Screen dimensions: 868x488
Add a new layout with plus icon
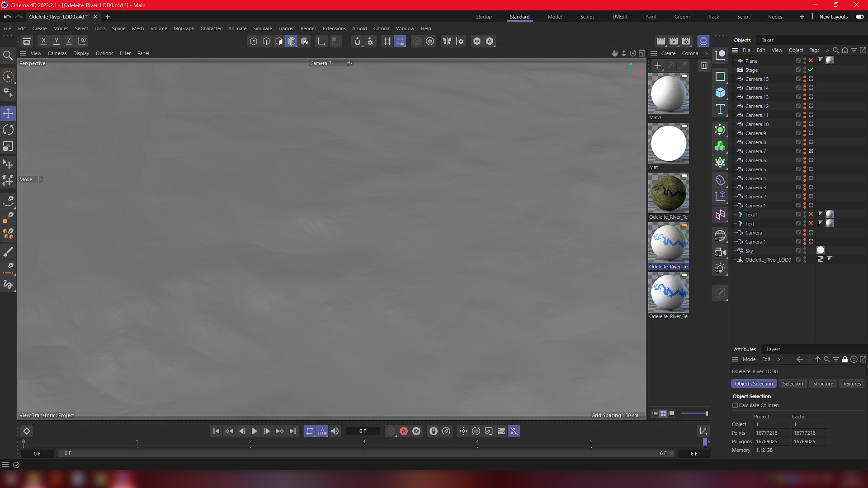coord(802,17)
